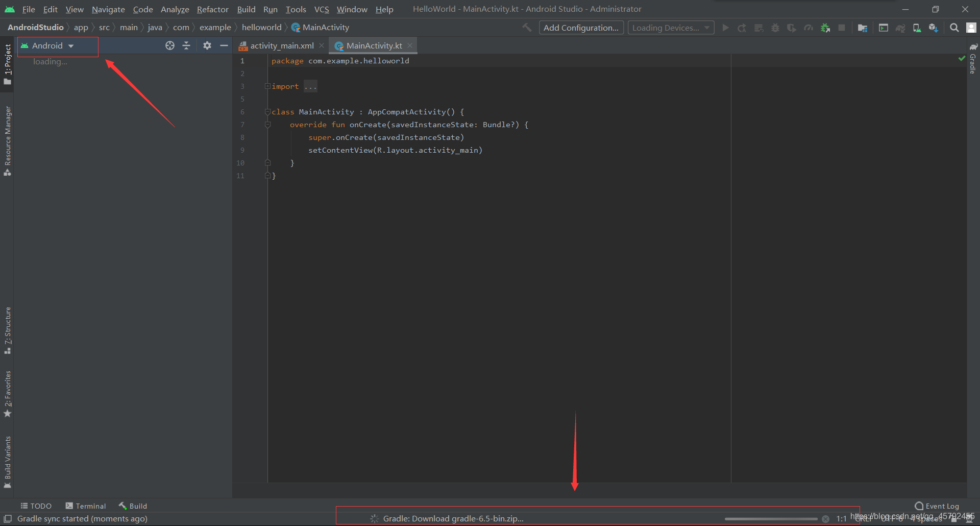Click Run with Coverage shield icon
The height and width of the screenshot is (526, 980).
click(x=792, y=28)
